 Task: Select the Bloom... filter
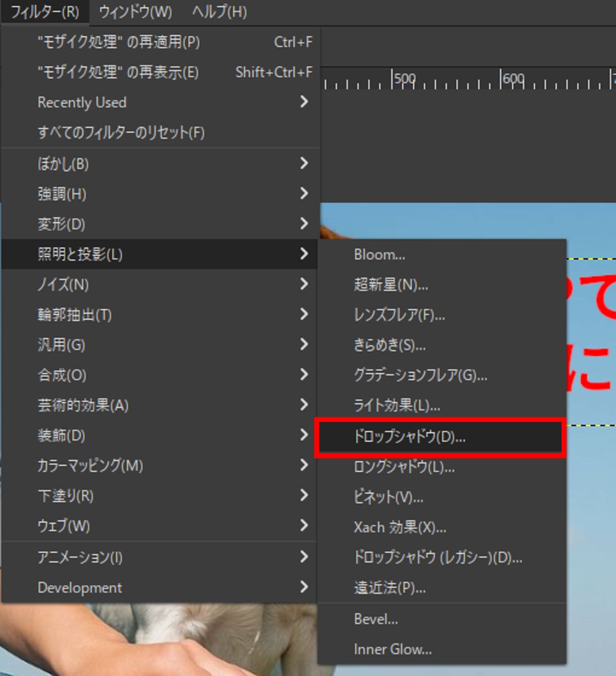pyautogui.click(x=379, y=255)
